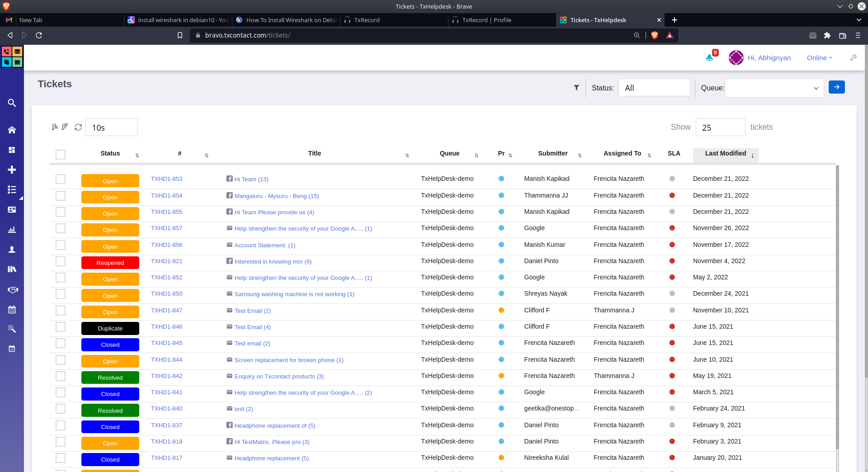Check the box for ticket TXHD1-842
Screen dimensions: 868x472
[61, 376]
